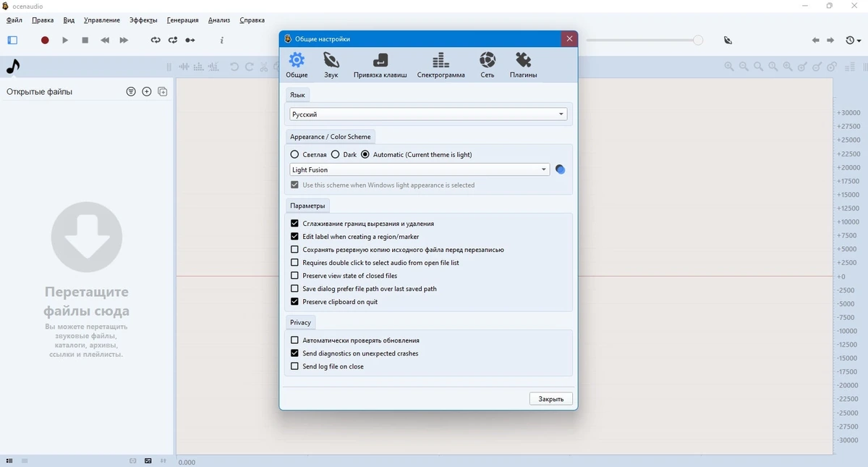Open the Эффекты menu

pos(143,20)
